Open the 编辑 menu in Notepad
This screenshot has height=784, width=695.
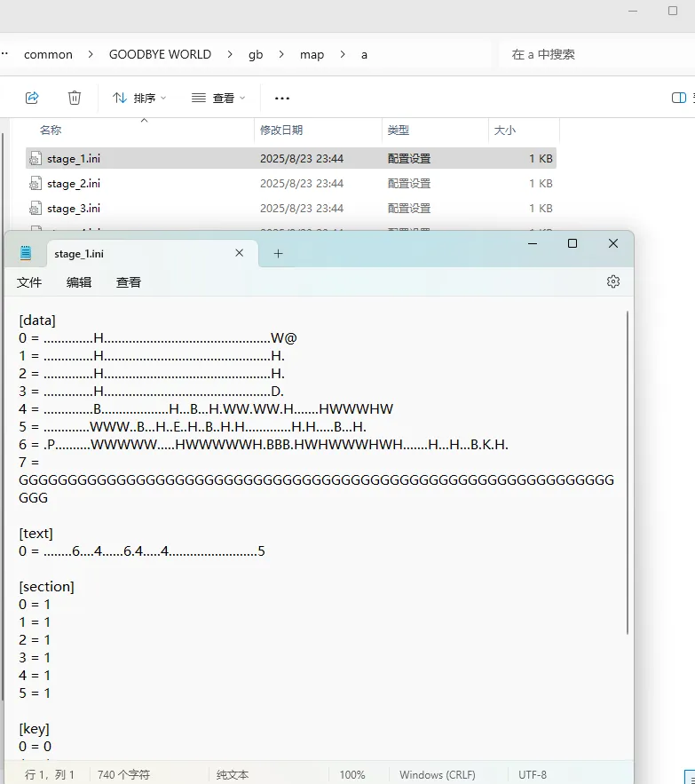(x=79, y=282)
